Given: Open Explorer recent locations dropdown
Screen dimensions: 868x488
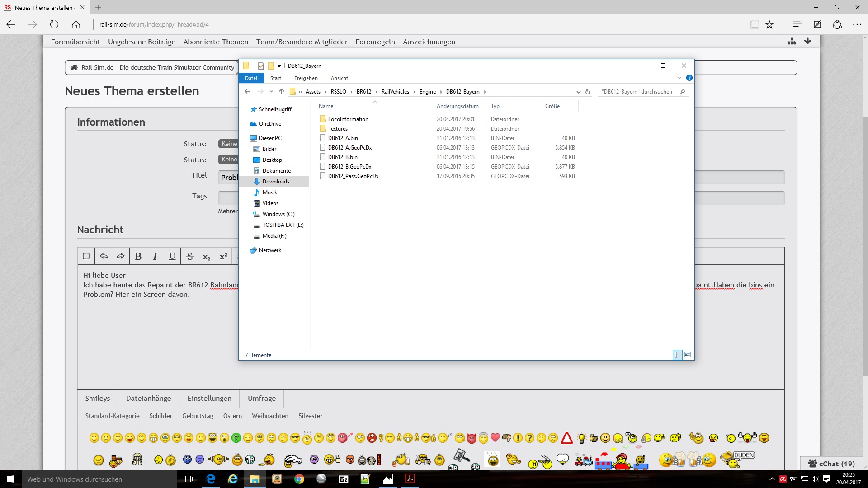Looking at the screenshot, I should pos(271,92).
